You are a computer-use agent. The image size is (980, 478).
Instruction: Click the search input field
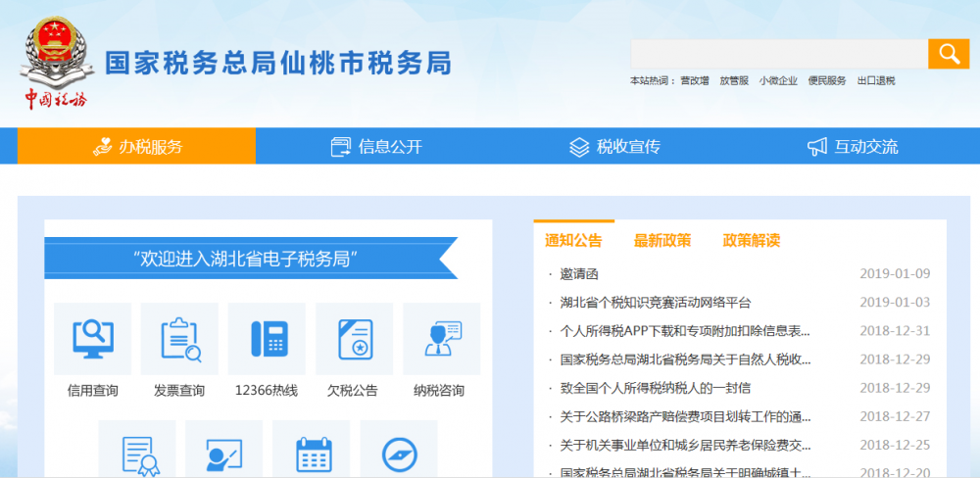779,54
